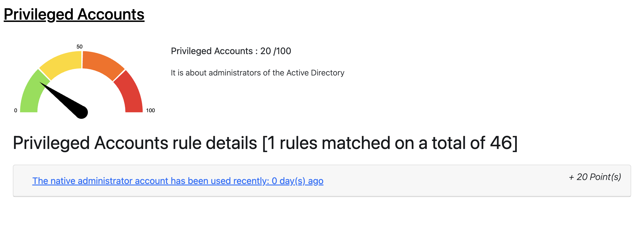Click the Privileged Accounts : 20 /100 score text
This screenshot has height=229, width=644.
click(231, 51)
